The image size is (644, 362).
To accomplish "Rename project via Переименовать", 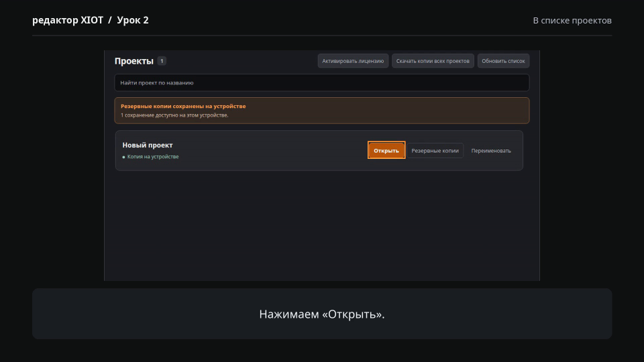I will pyautogui.click(x=491, y=151).
